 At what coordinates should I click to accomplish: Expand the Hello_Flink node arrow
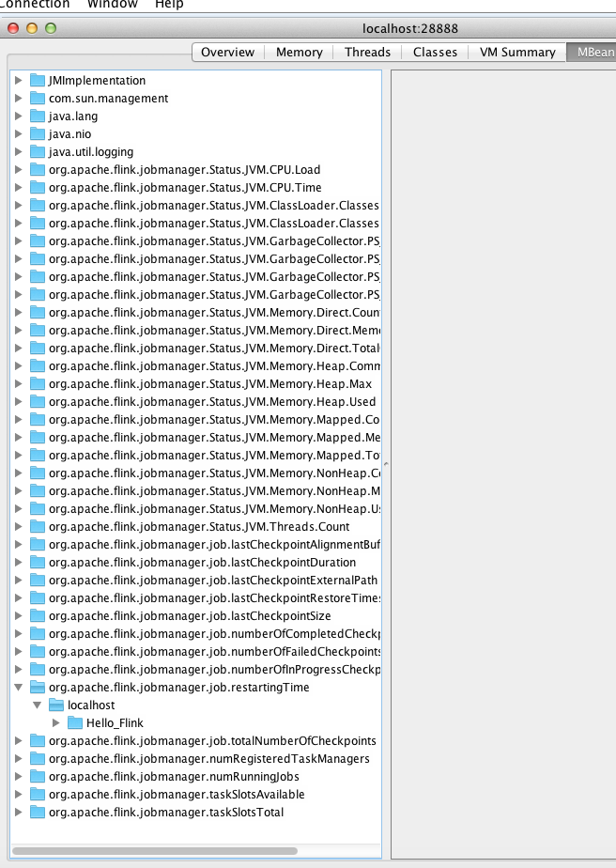click(x=56, y=723)
